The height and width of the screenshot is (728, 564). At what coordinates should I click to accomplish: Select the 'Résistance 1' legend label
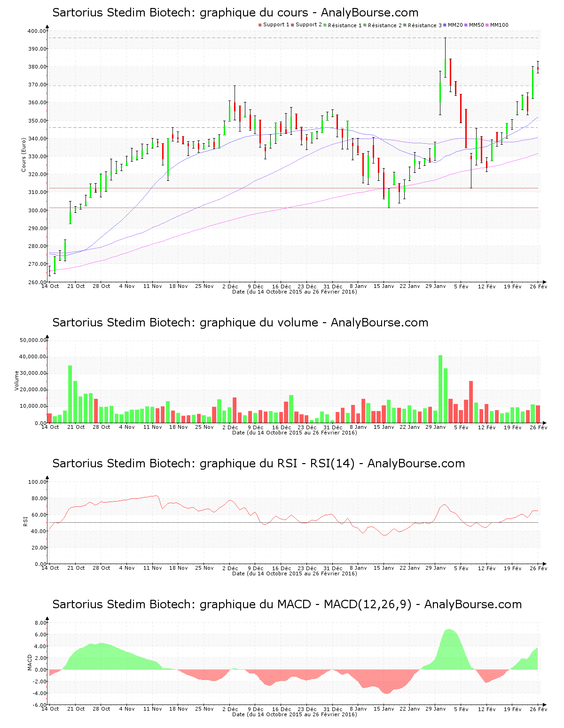pyautogui.click(x=345, y=25)
